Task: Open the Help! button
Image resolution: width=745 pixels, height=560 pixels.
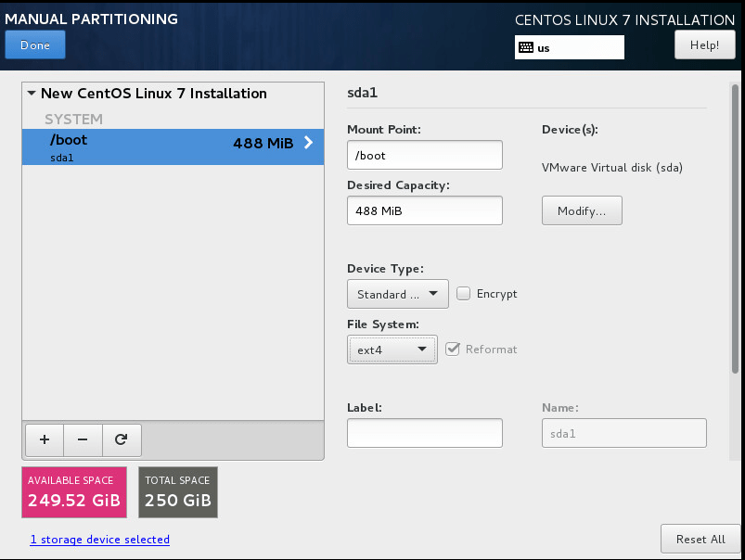Action: pyautogui.click(x=704, y=45)
